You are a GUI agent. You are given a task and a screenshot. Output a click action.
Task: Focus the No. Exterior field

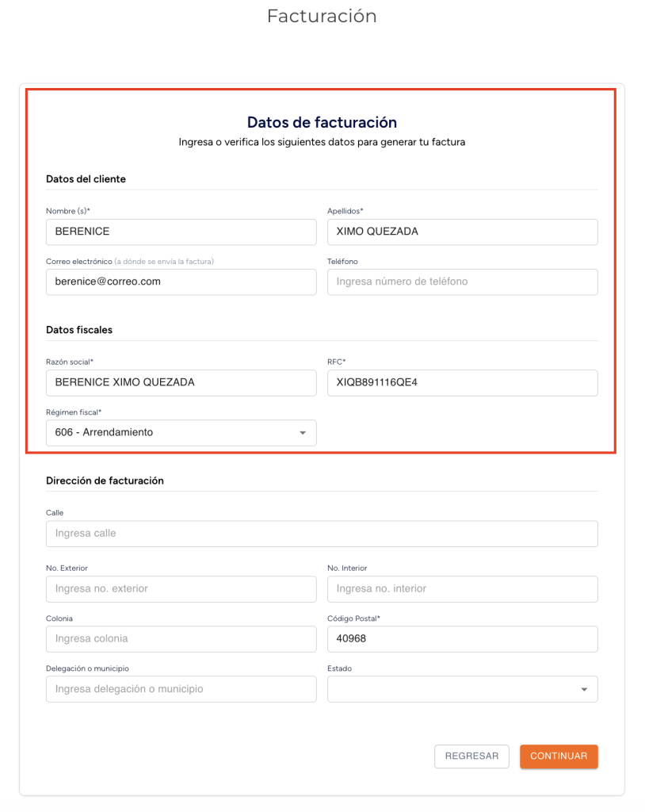click(181, 589)
